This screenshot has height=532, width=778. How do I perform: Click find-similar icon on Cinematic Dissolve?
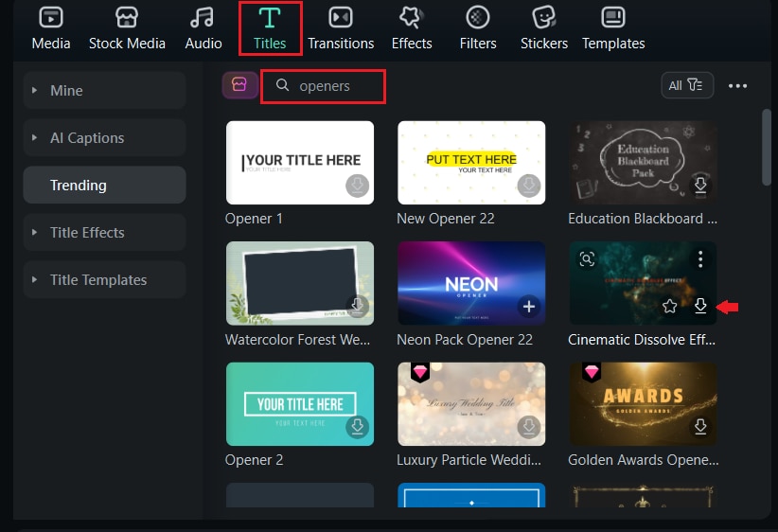(587, 259)
